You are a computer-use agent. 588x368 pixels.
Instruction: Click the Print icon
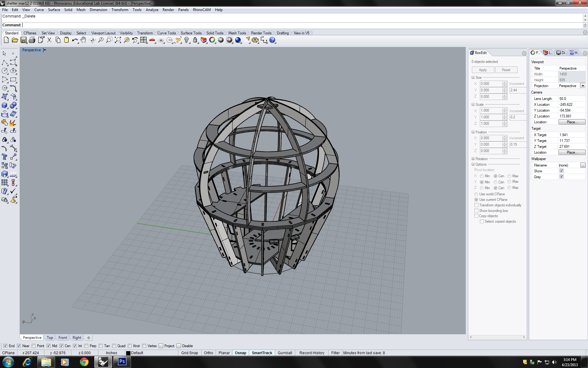(32, 40)
